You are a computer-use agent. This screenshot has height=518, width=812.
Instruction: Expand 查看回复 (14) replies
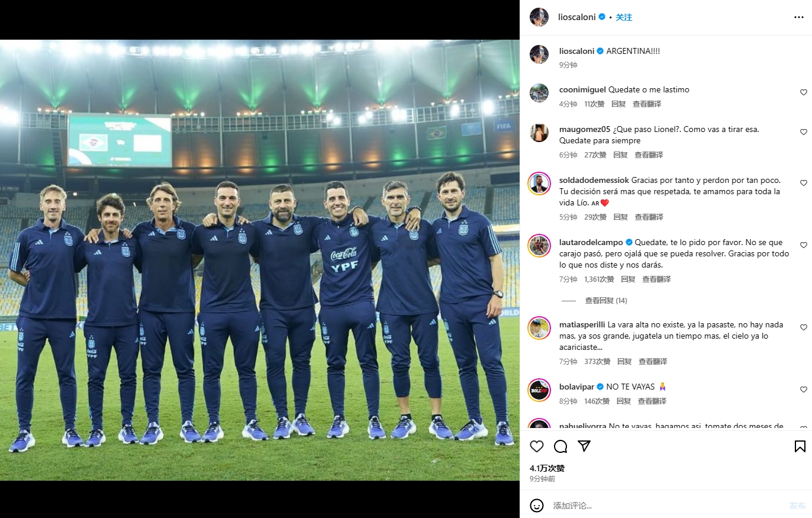[x=606, y=301]
